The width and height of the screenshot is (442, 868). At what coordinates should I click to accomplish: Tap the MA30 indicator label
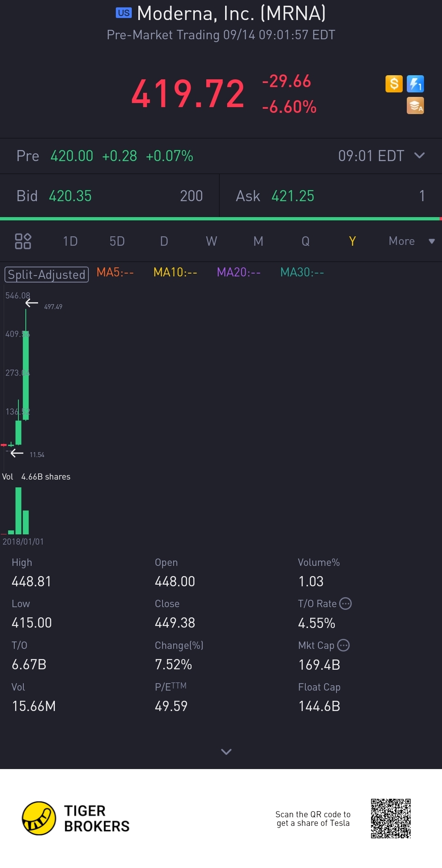click(x=302, y=272)
